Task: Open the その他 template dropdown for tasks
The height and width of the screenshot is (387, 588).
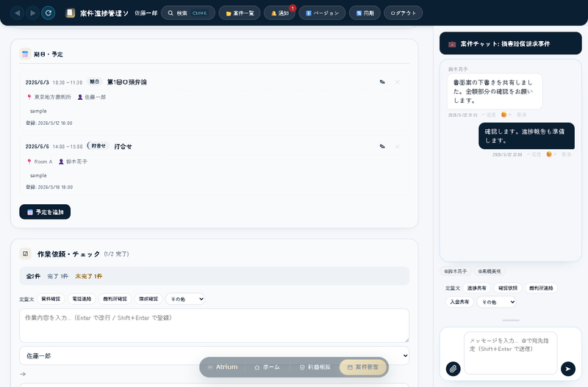Action: [185, 299]
